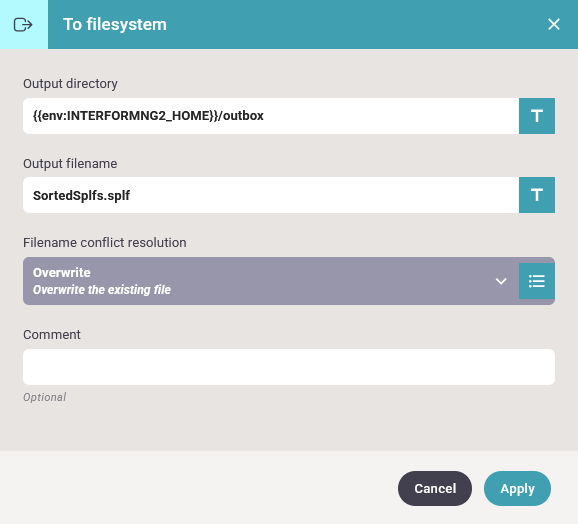Focus the Output directory input field
578x524 pixels.
[x=271, y=116]
